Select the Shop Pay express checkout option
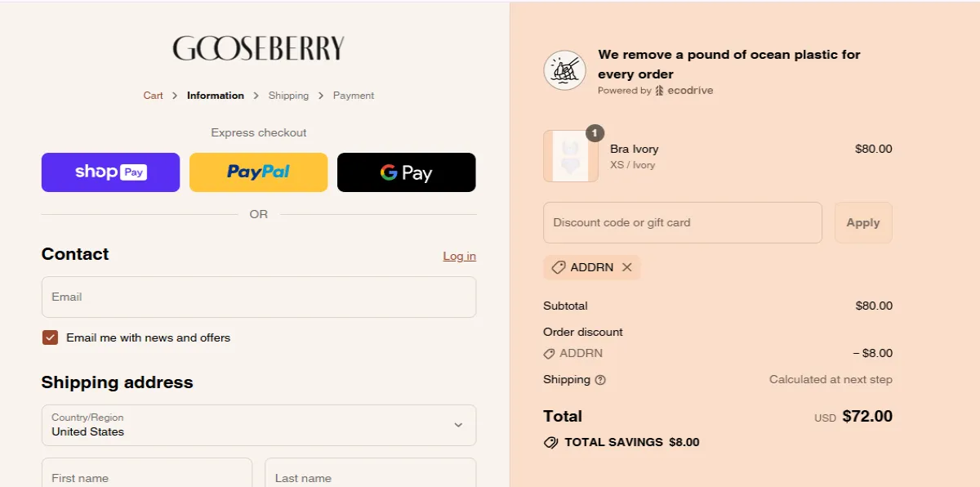 [110, 172]
